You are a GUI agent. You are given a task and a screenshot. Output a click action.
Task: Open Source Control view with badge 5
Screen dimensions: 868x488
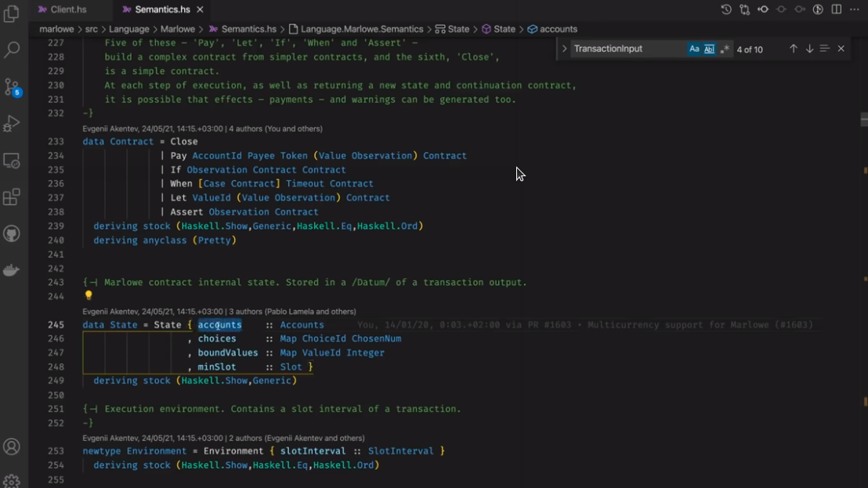pyautogui.click(x=12, y=86)
